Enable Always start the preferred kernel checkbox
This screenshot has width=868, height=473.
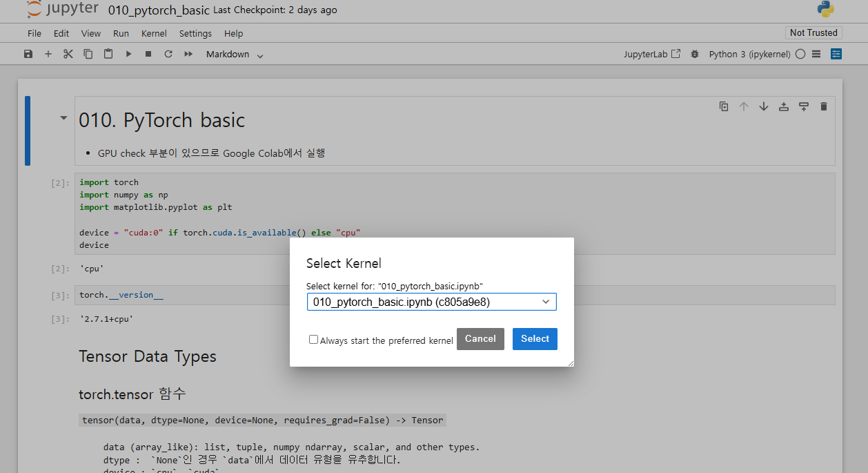coord(314,340)
